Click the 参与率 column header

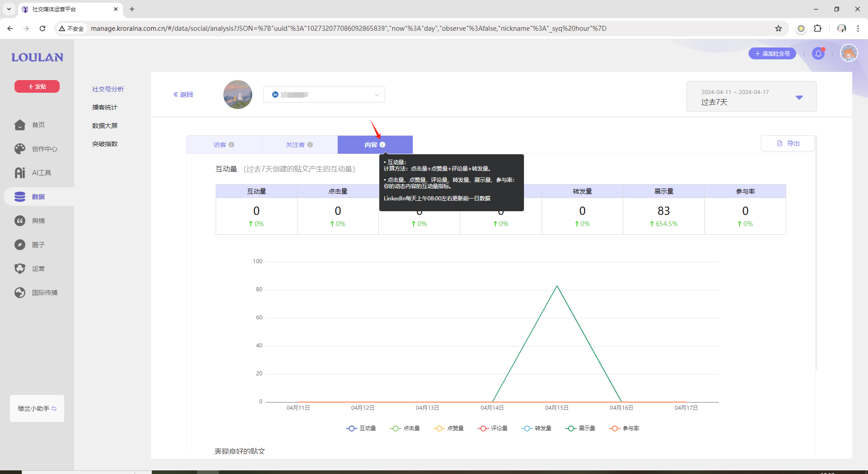745,191
